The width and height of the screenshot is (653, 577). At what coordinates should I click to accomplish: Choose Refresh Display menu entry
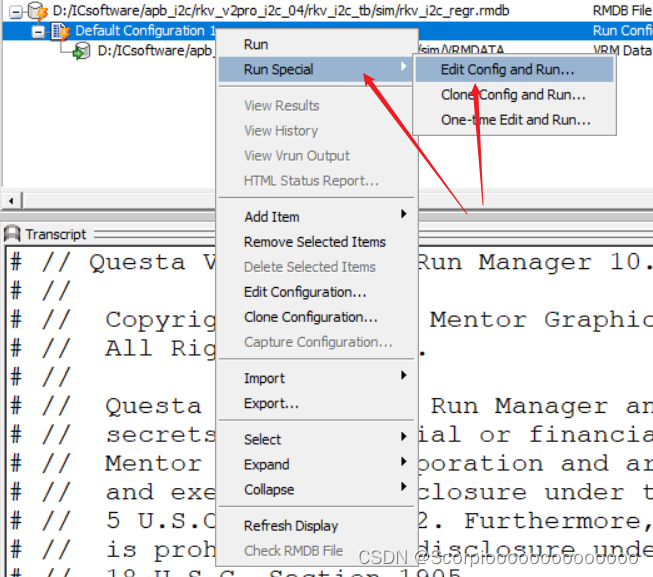315,526
